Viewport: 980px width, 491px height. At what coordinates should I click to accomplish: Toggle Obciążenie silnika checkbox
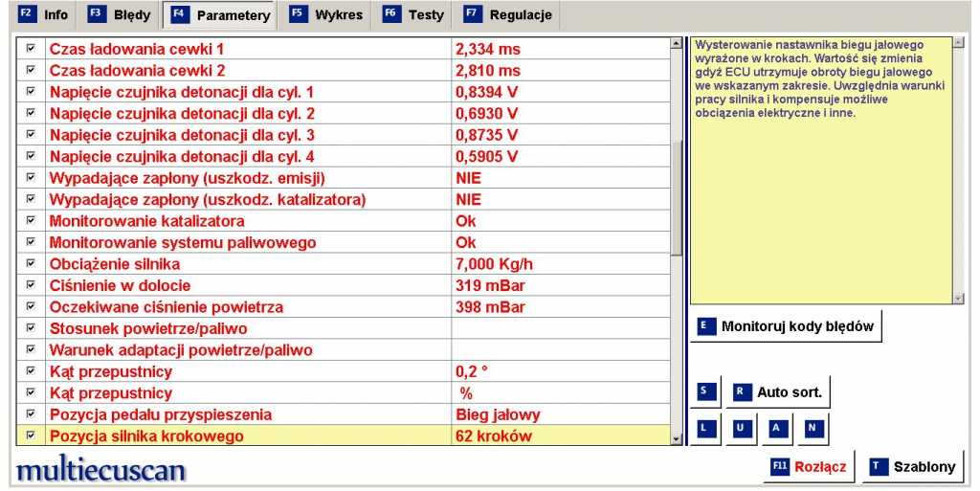point(30,263)
